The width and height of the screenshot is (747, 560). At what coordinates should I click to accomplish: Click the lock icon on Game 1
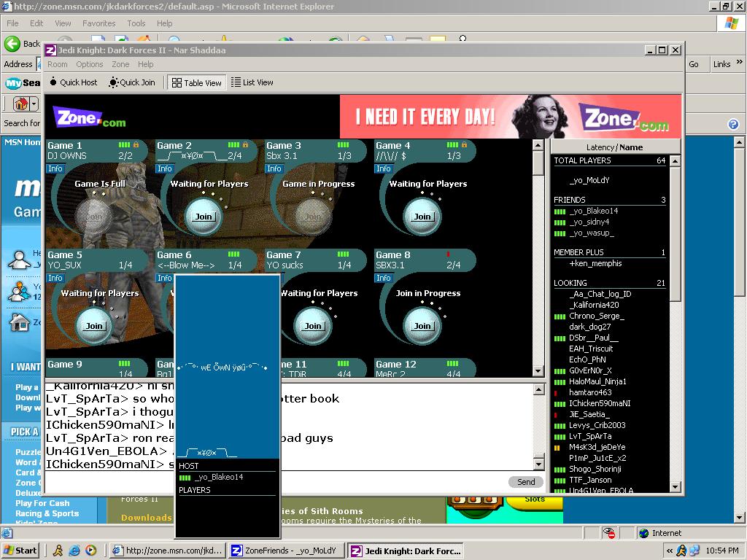point(136,145)
